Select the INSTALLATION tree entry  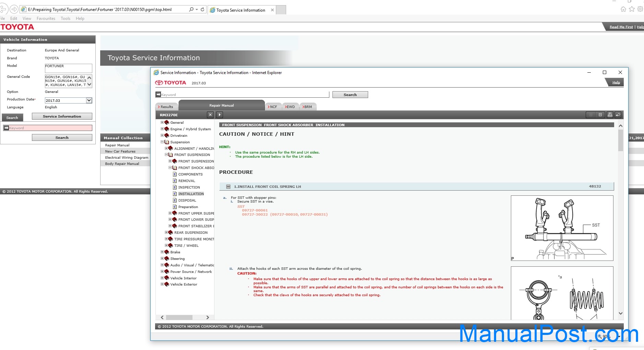(191, 194)
